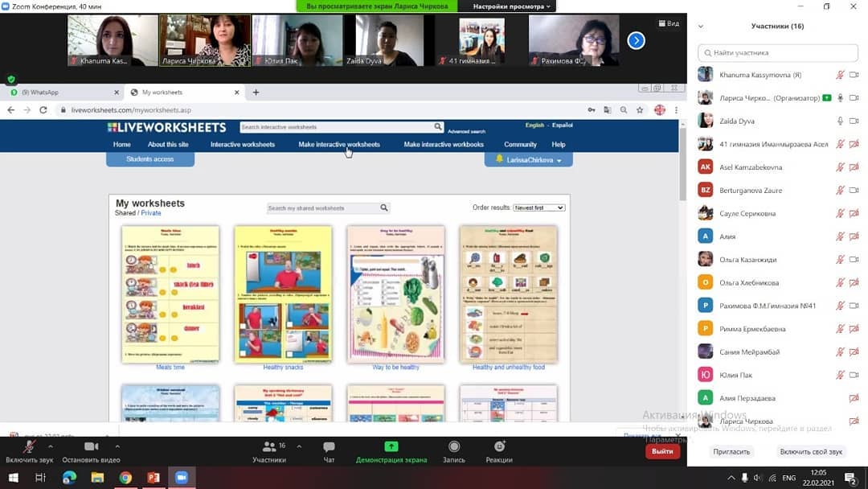868x489 pixels.
Task: Open the Community menu item
Action: tap(520, 145)
